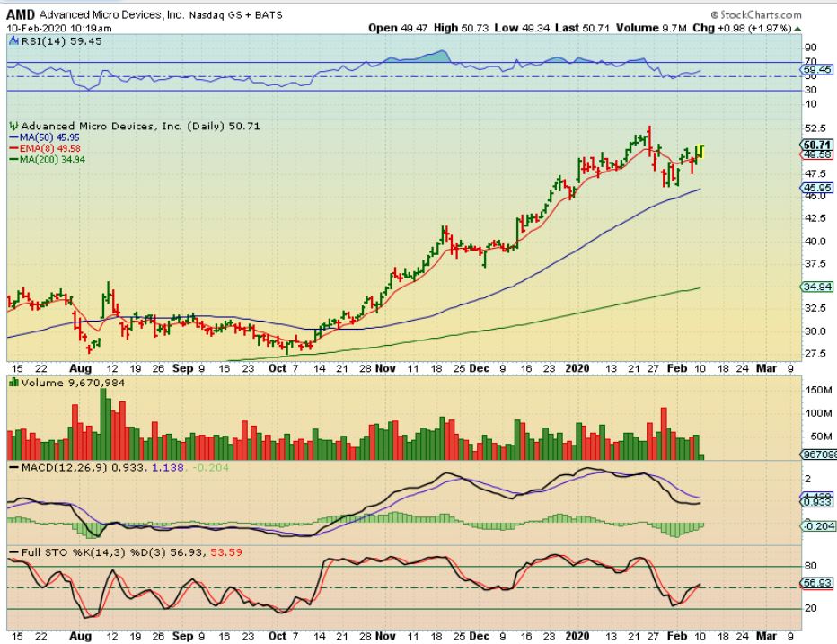Click the 53.59 %D value in the stochastic label

pos(226,552)
